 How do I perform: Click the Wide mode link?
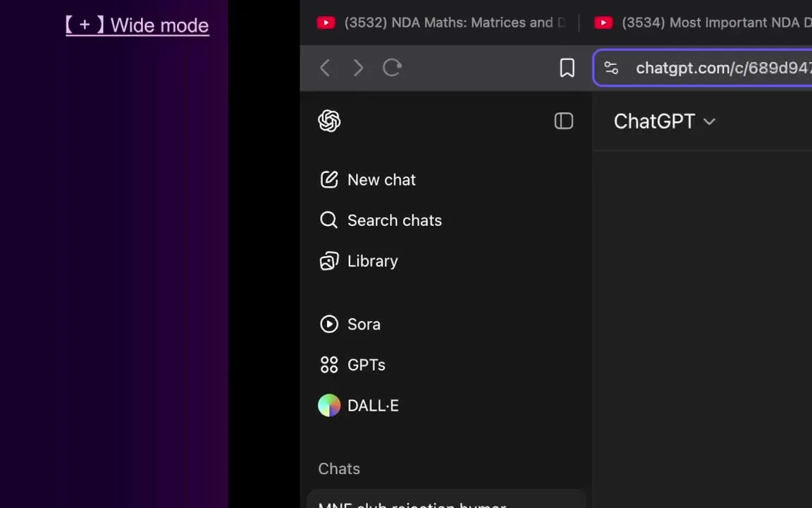(x=137, y=25)
